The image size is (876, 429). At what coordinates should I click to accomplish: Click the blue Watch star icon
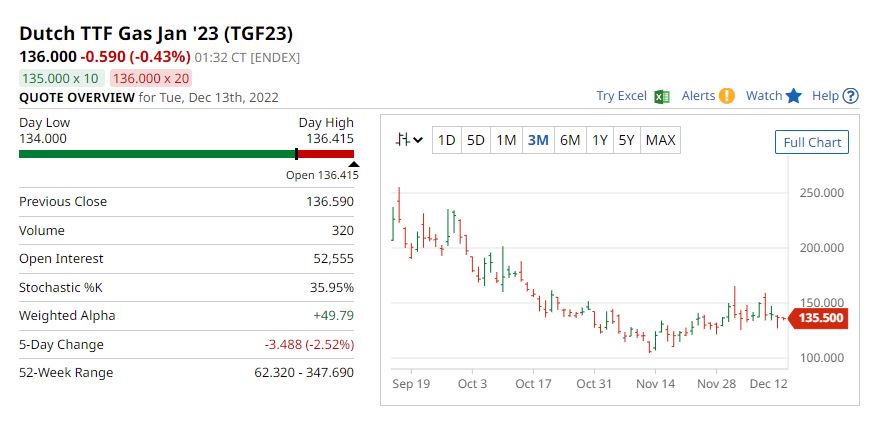point(794,96)
